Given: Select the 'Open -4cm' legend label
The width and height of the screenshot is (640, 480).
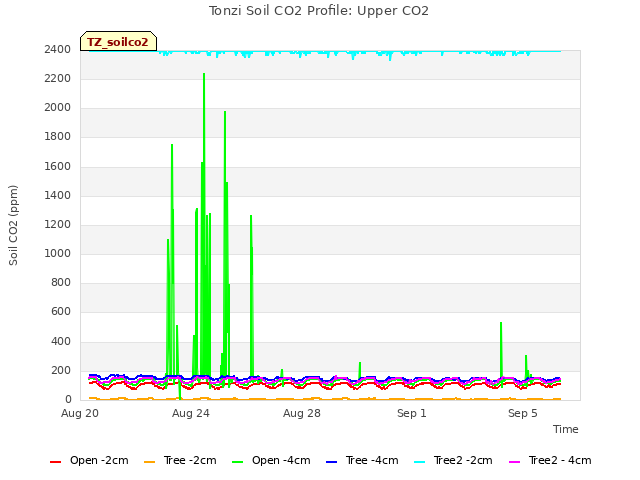Looking at the screenshot, I should pyautogui.click(x=281, y=460).
